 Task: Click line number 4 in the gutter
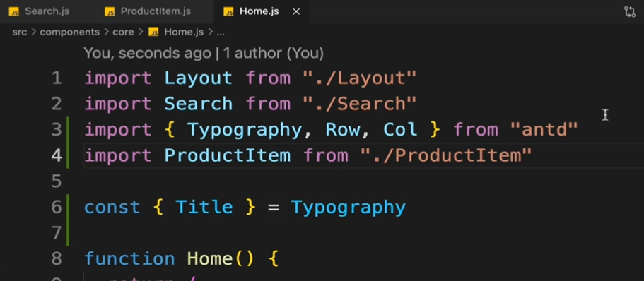[57, 155]
